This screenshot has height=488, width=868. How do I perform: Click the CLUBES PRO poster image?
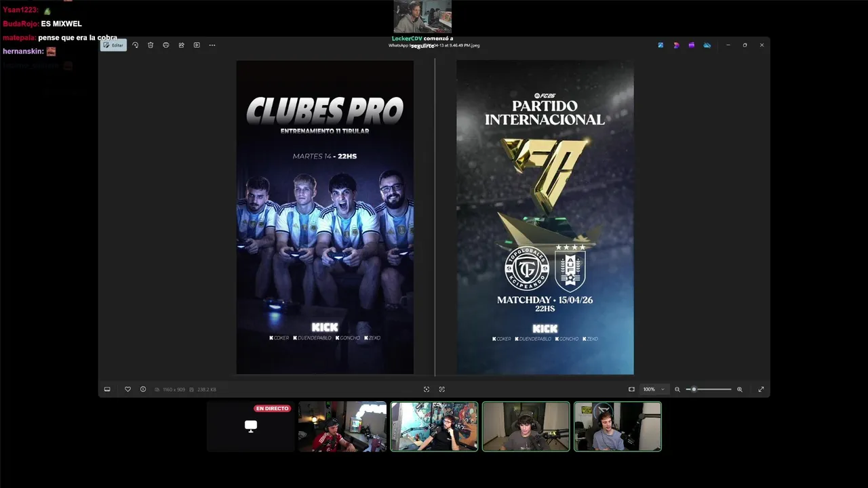tap(325, 217)
